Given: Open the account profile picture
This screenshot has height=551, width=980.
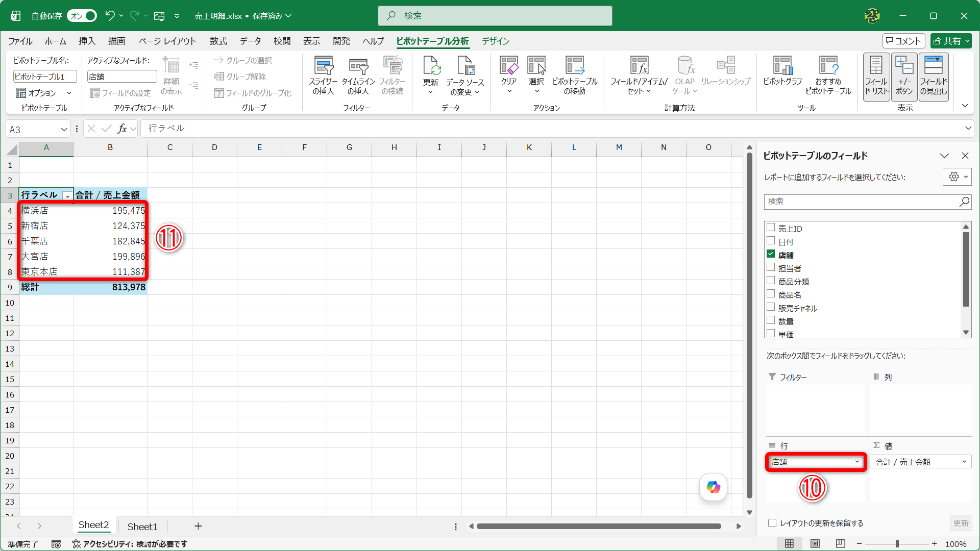Looking at the screenshot, I should (872, 16).
